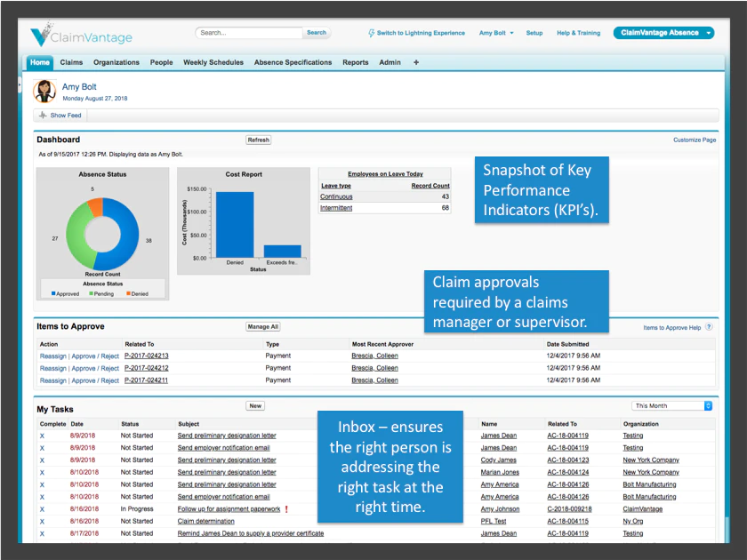Open the Items to Approve help icon

[709, 327]
